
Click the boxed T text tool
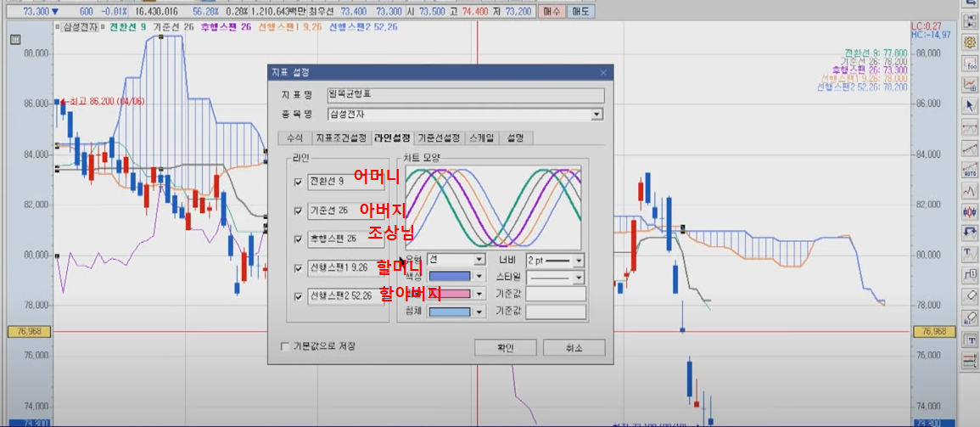pyautogui.click(x=971, y=340)
